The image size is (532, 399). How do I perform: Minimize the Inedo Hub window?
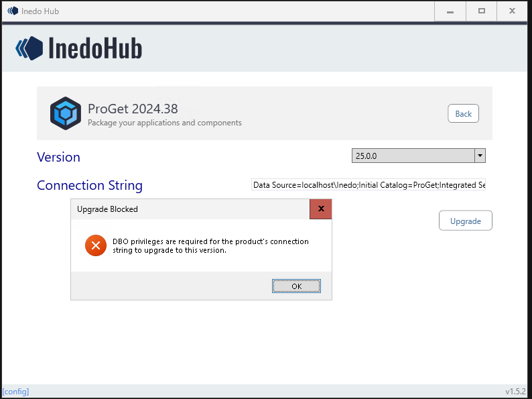tap(450, 11)
